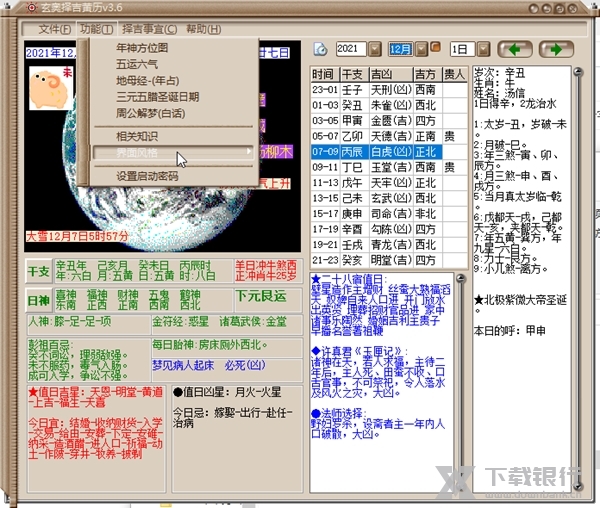Viewport: 600px width, 508px height.
Task: Click the 梦见病人起床 必死(凶) text
Action: (x=209, y=365)
